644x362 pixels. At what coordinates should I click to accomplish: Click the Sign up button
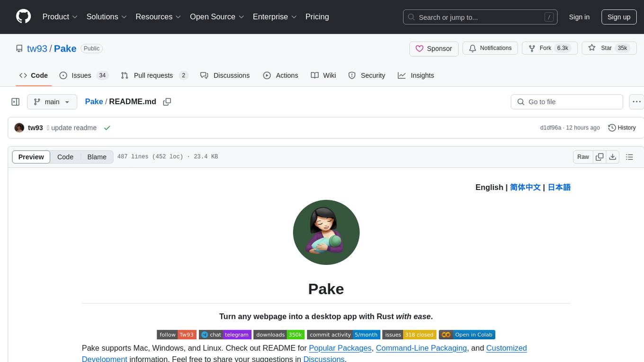click(619, 17)
